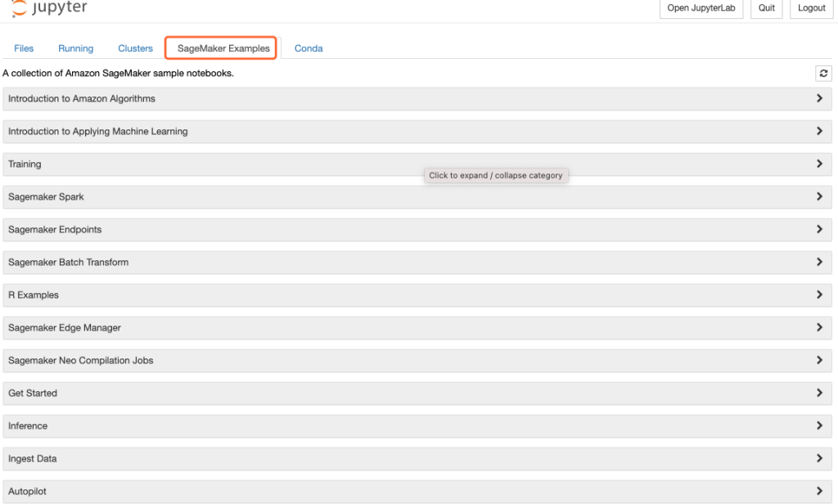Screen dimensions: 838x504
Task: Click the 'Autopilot' category label
Action: [27, 491]
